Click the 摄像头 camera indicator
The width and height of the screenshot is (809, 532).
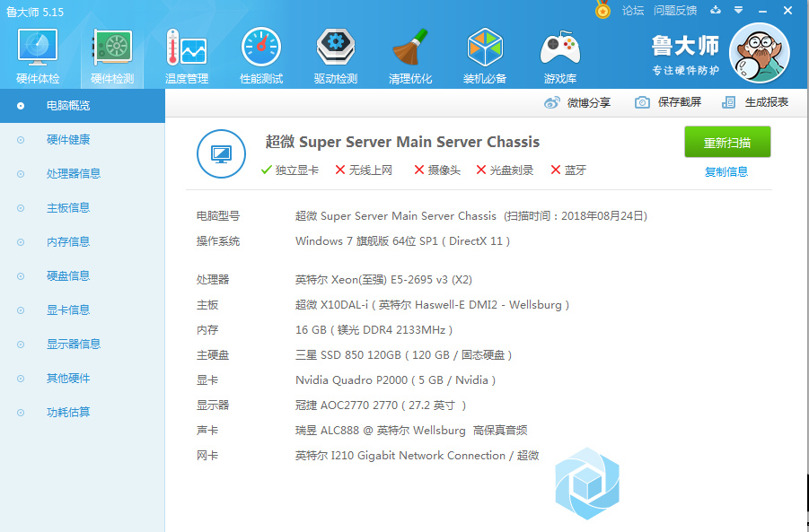(x=437, y=170)
